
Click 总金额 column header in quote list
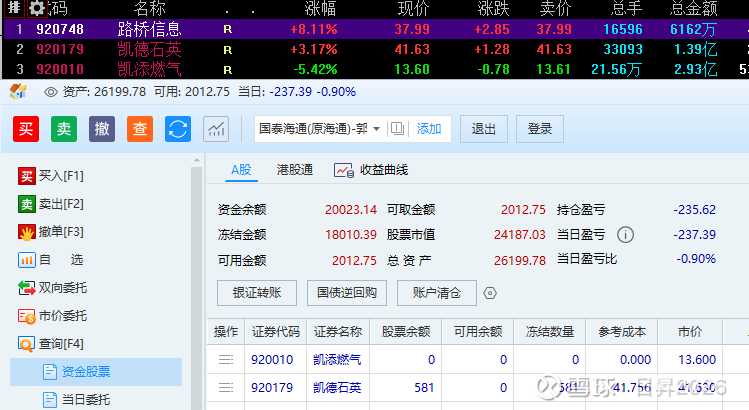point(694,9)
